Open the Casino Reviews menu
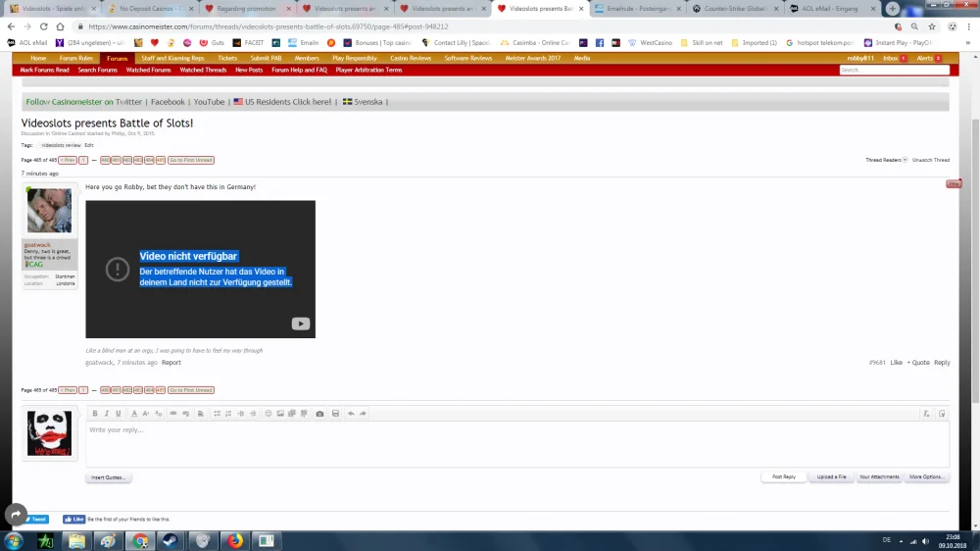The width and height of the screenshot is (980, 551). click(411, 58)
